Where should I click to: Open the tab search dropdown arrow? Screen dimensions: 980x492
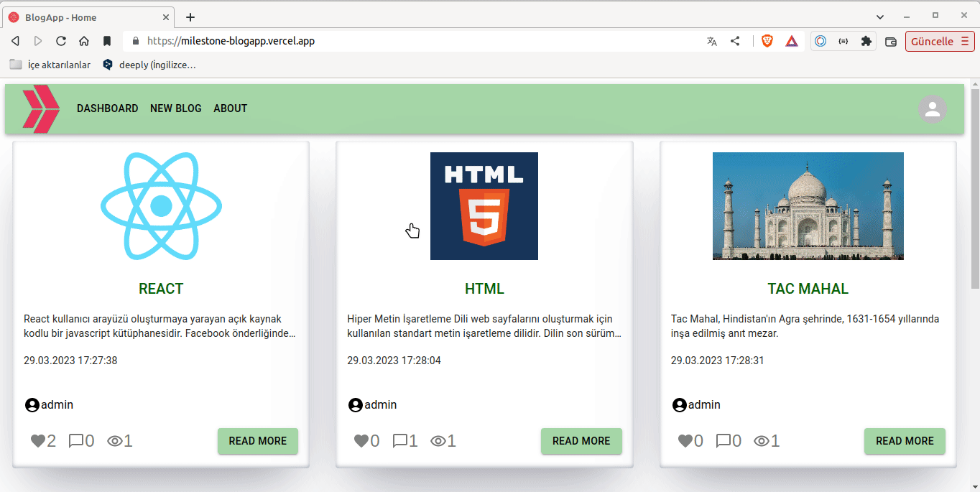(880, 17)
